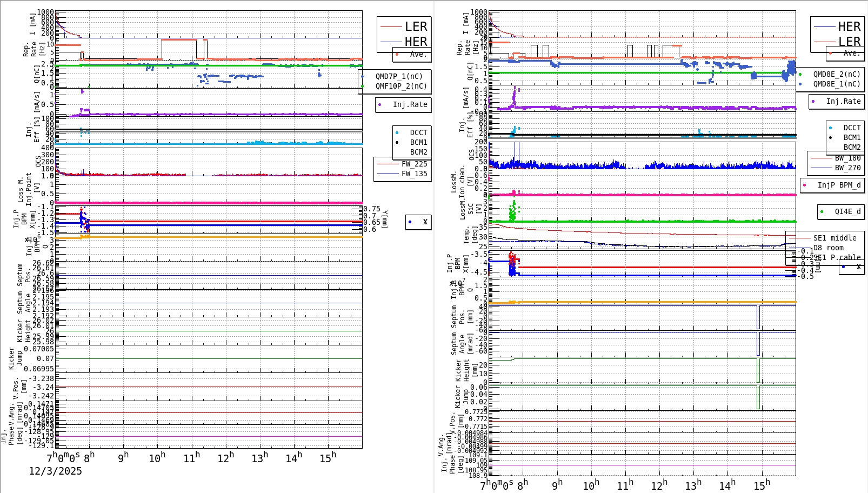Click the date label 12/3/2025

[55, 471]
